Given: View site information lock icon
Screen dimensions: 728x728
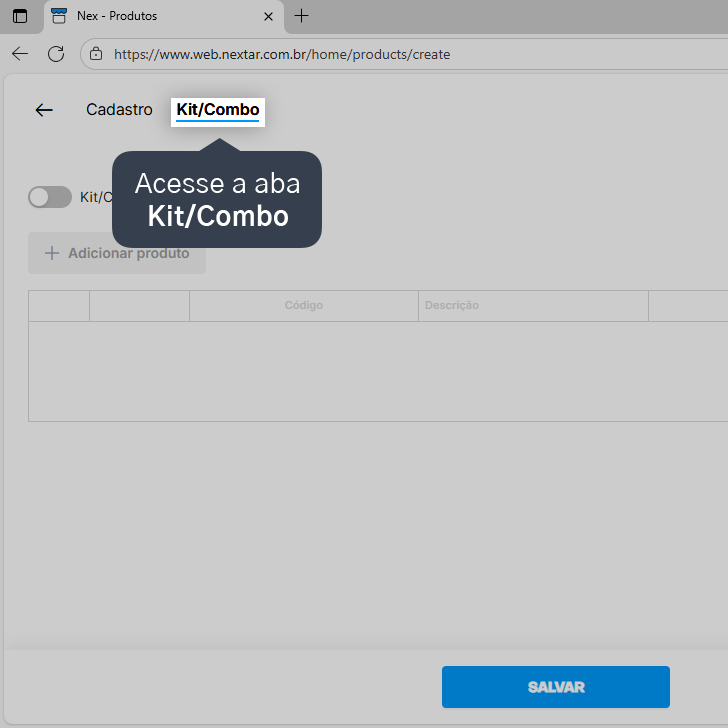Looking at the screenshot, I should [96, 54].
